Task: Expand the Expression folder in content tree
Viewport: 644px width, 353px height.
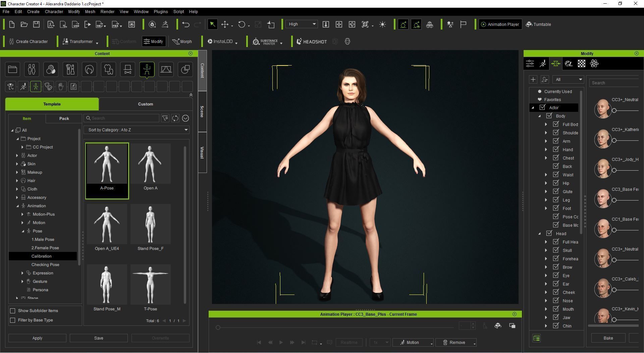Action: [x=22, y=273]
